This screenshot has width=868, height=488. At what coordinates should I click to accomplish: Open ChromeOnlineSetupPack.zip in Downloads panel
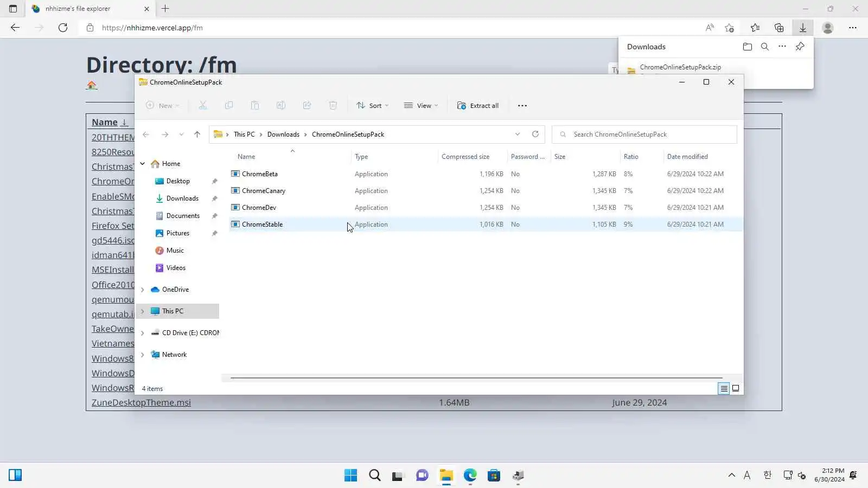point(680,67)
